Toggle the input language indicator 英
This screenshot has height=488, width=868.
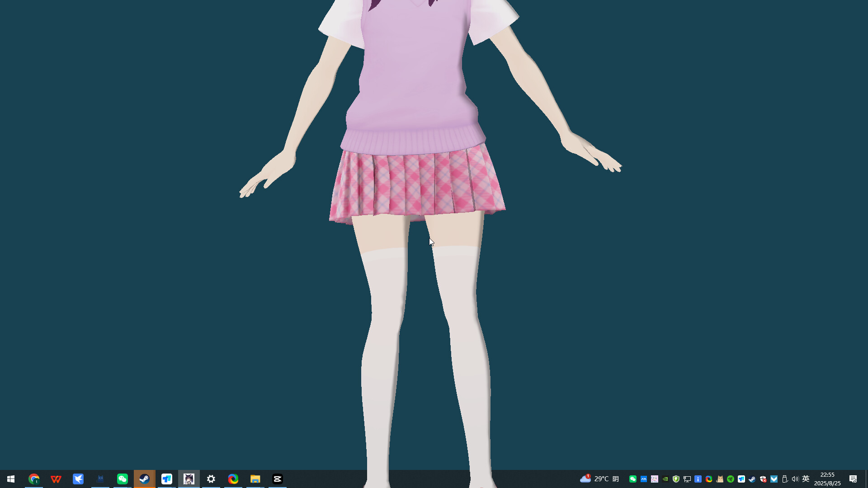pos(806,479)
